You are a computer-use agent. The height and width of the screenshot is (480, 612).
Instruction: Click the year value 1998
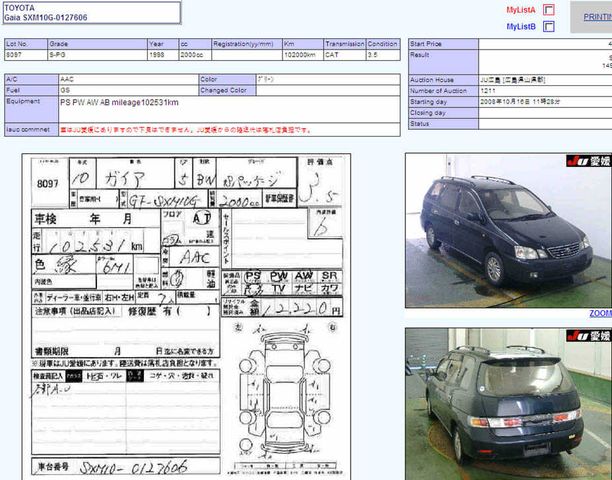(x=163, y=55)
